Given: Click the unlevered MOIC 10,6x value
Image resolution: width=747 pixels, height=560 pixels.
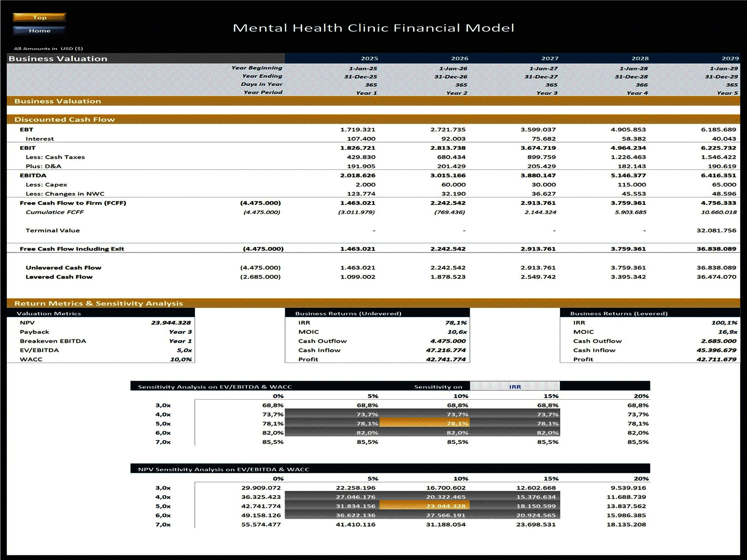Looking at the screenshot, I should (457, 332).
